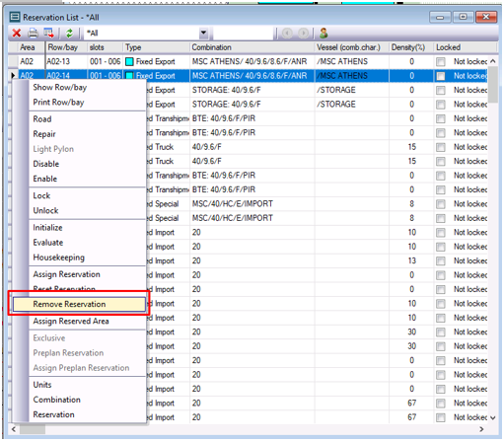The height and width of the screenshot is (442, 504).
Task: Click cyan color square in A02-13 row
Action: (129, 62)
